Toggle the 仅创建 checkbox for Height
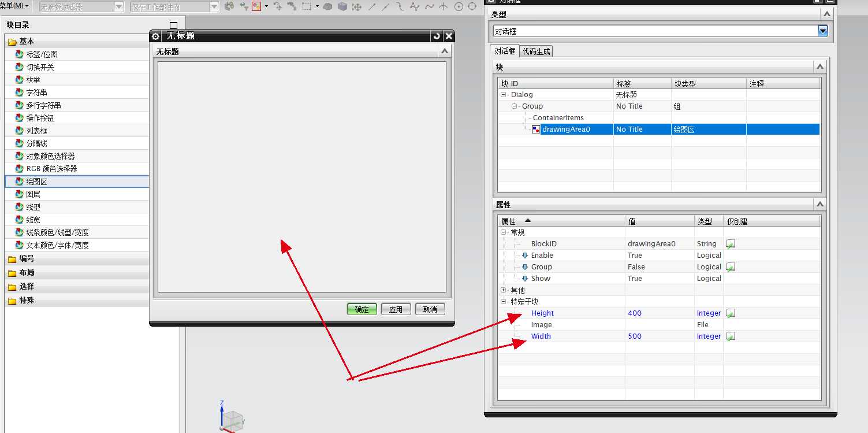Viewport: 868px width, 433px height. coord(731,313)
